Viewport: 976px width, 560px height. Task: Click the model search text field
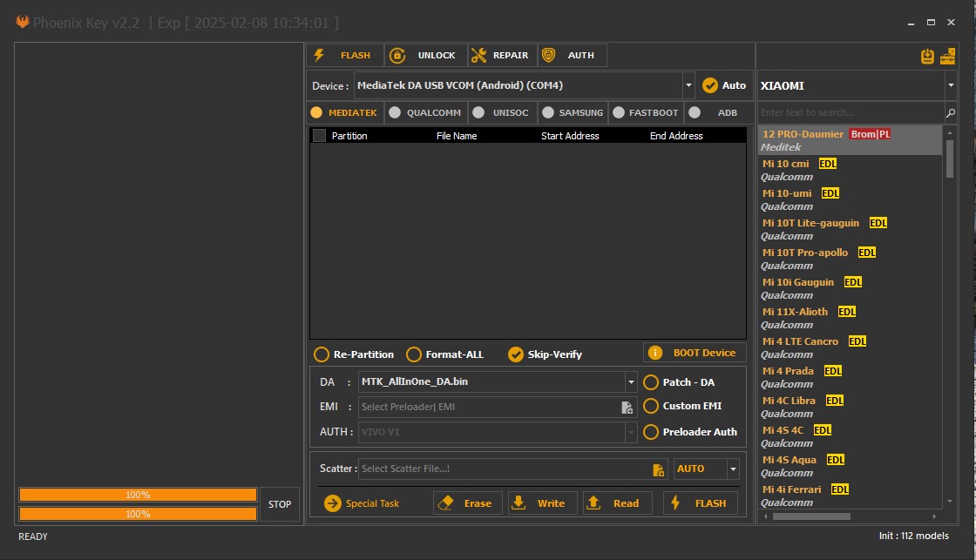850,113
